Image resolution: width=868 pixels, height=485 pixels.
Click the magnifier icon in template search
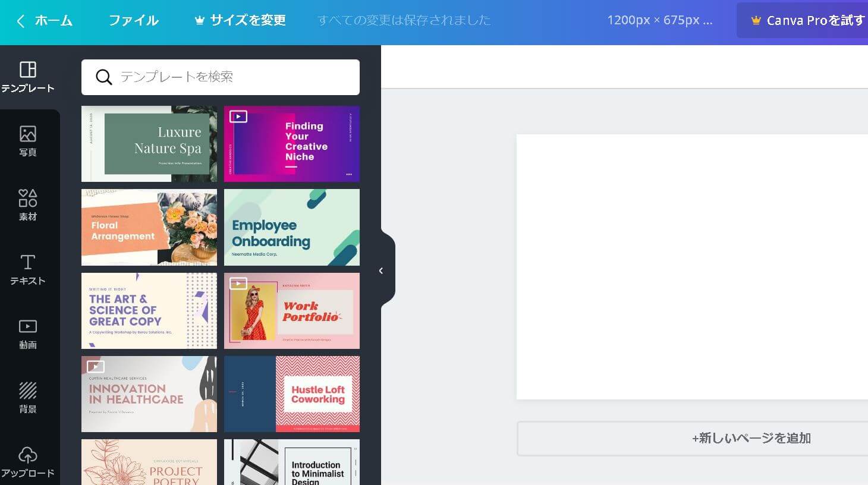[x=104, y=77]
